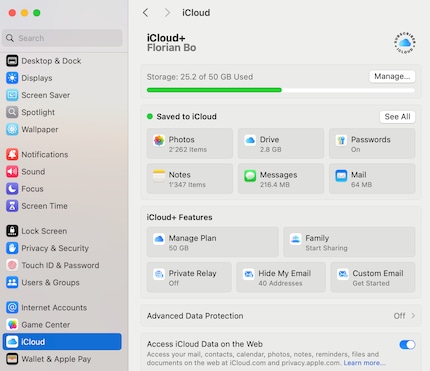Screen dimensions: 430x371
Task: Open Desktop & Dock settings icon
Action: pos(12,61)
